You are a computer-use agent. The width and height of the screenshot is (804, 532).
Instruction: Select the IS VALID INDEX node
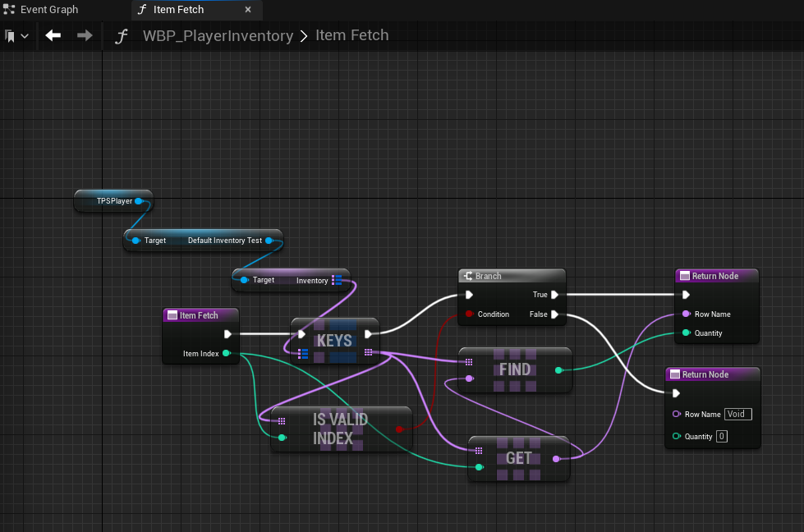(x=341, y=429)
